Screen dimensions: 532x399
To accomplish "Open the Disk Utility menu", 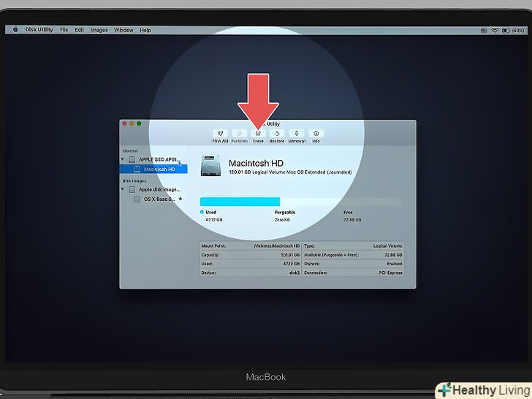I will (39, 30).
